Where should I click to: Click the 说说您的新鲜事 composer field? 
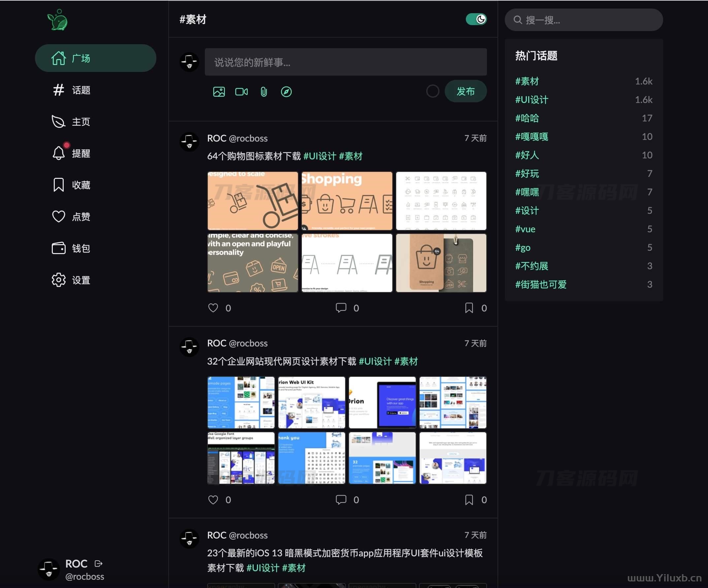[x=345, y=62]
